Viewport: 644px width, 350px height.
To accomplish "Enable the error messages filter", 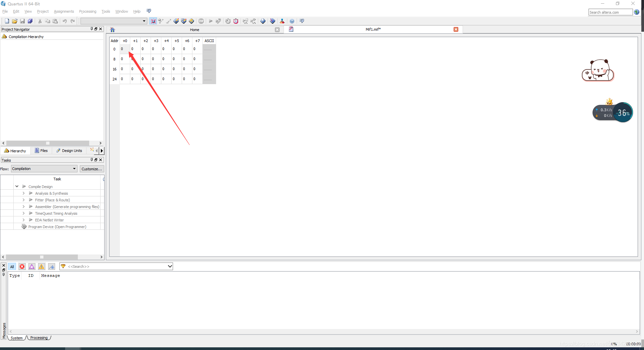I will pos(22,267).
